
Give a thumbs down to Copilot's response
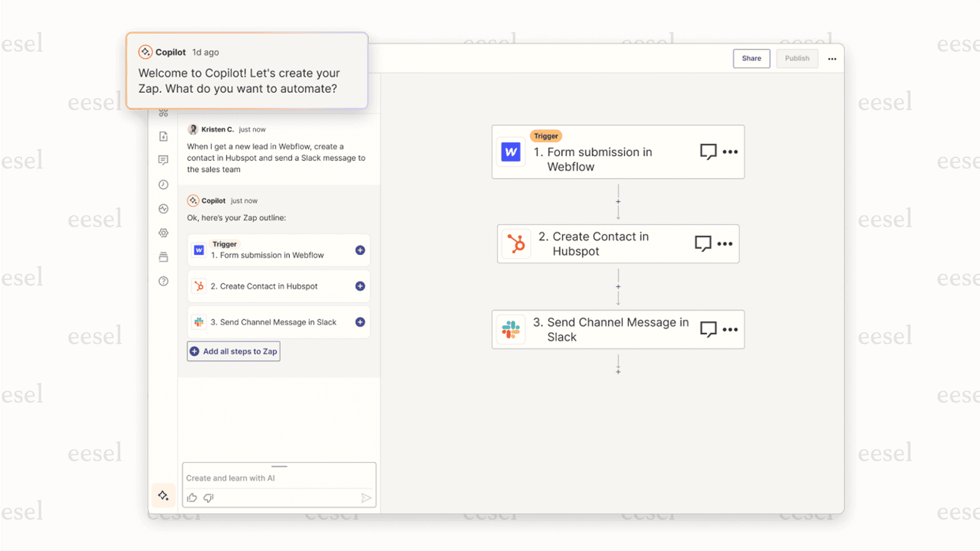tap(208, 497)
